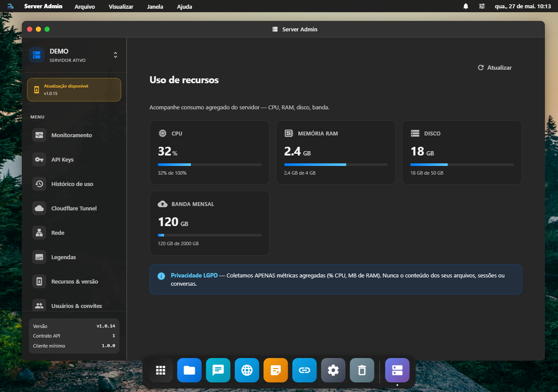Image resolution: width=558 pixels, height=392 pixels.
Task: Click the "18 GB de 50 GB" text
Action: 427,173
